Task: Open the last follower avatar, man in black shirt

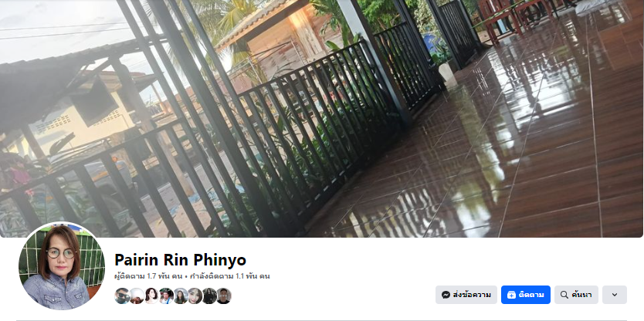Action: (x=224, y=296)
